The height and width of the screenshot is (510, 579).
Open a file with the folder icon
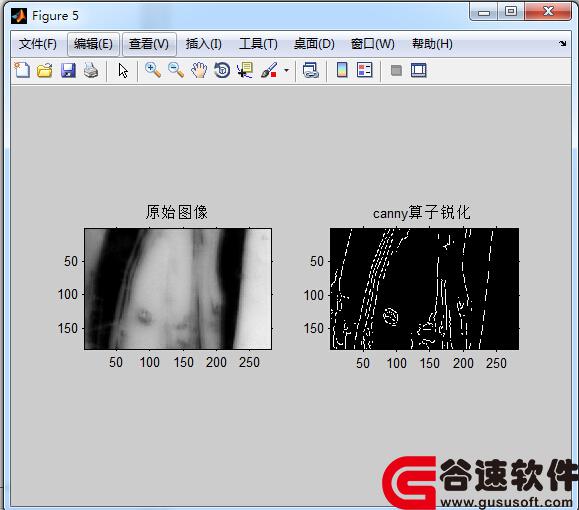(x=45, y=70)
